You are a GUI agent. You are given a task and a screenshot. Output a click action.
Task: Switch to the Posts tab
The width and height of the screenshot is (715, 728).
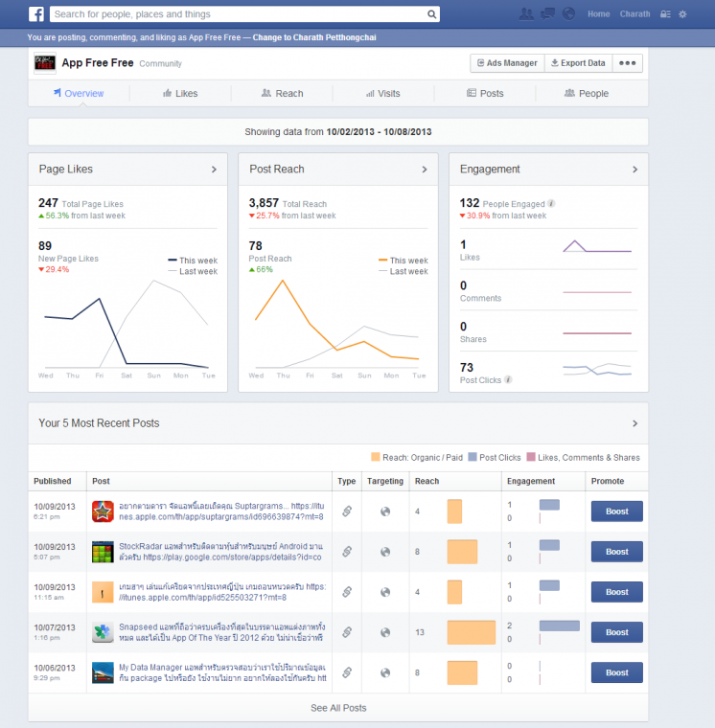pos(485,93)
